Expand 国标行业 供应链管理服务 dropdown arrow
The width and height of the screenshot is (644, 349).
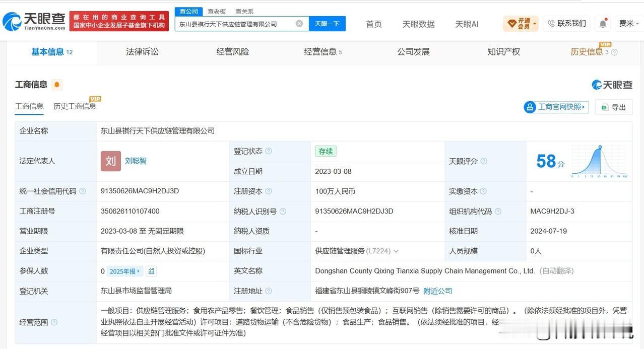[396, 251]
